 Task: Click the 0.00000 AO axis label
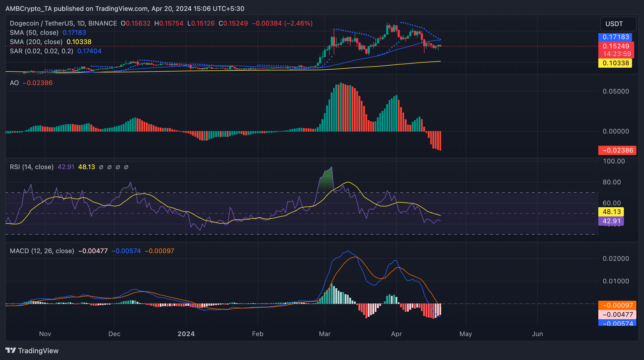coord(616,131)
